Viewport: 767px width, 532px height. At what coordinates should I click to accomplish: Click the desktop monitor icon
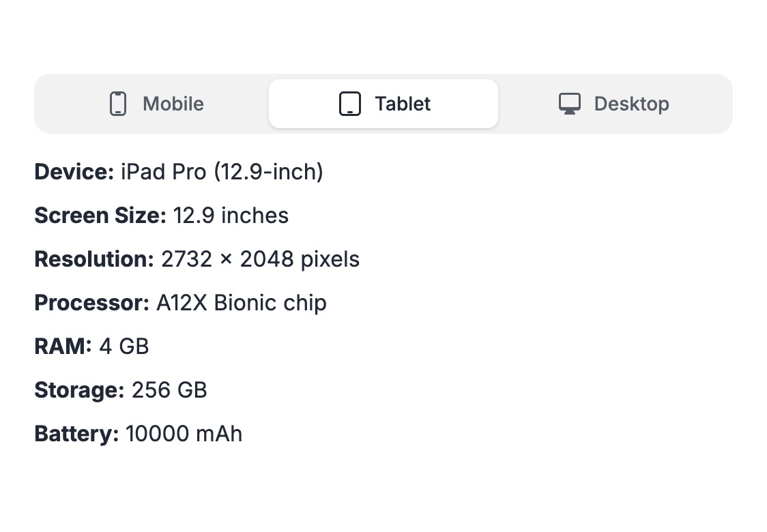pyautogui.click(x=569, y=104)
